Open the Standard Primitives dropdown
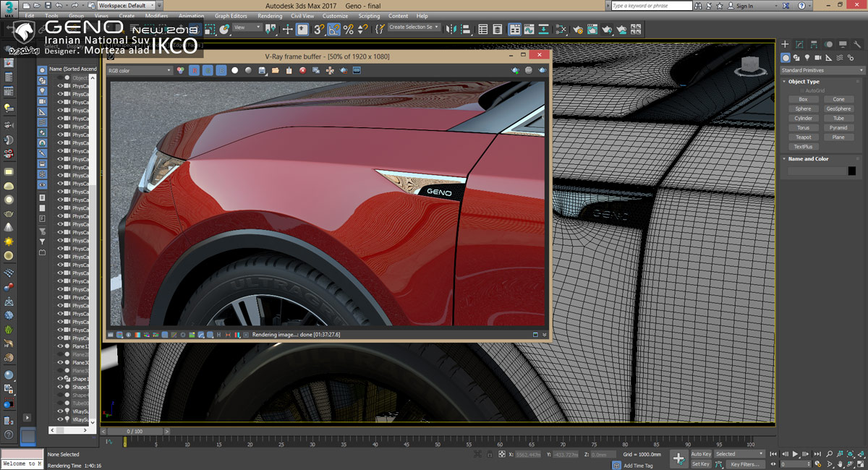868x470 pixels. click(822, 70)
